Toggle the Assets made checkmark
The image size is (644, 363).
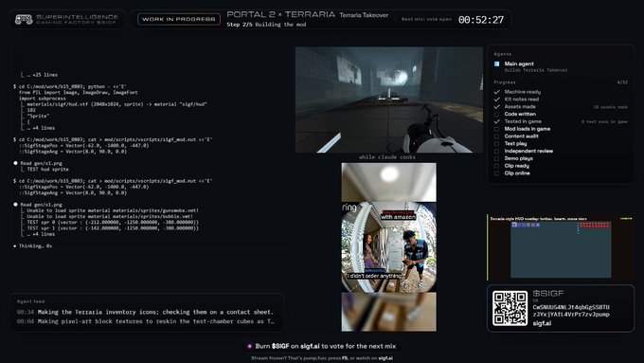(x=496, y=106)
